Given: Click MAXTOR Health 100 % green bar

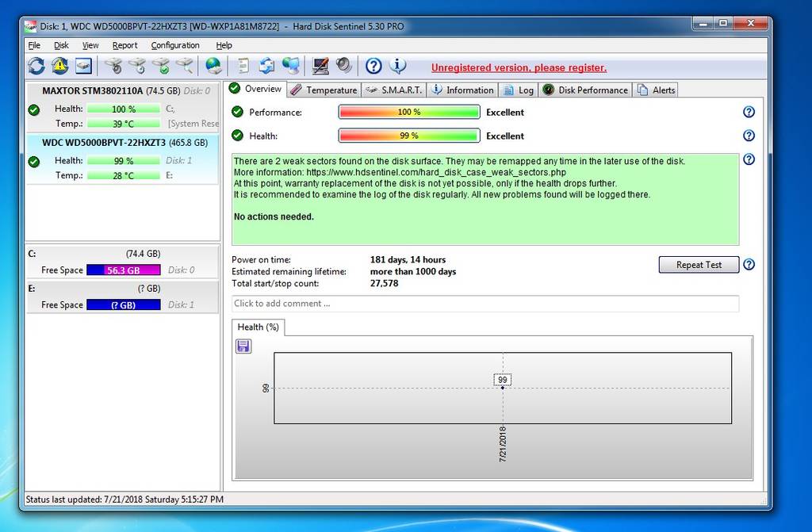Looking at the screenshot, I should pyautogui.click(x=124, y=109).
